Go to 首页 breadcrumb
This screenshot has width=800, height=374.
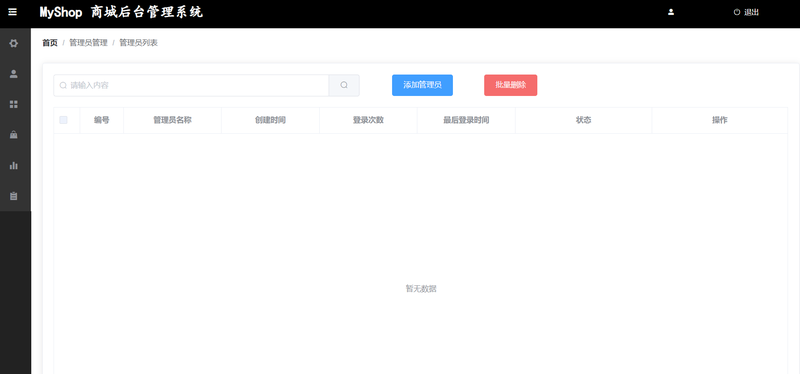point(50,43)
